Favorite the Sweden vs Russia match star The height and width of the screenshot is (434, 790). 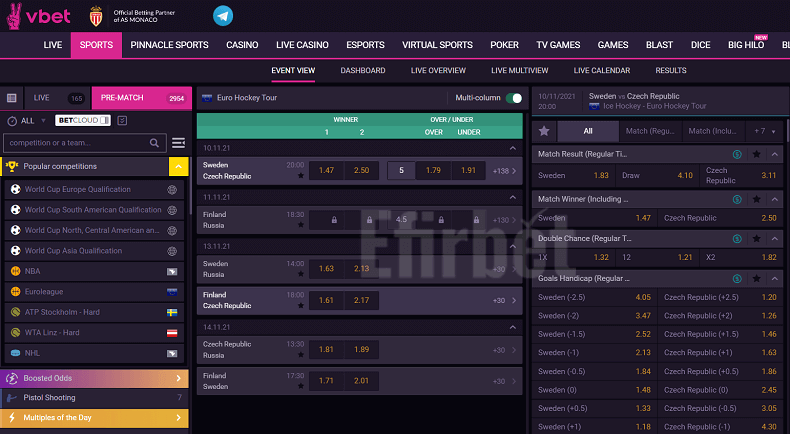[x=301, y=274]
